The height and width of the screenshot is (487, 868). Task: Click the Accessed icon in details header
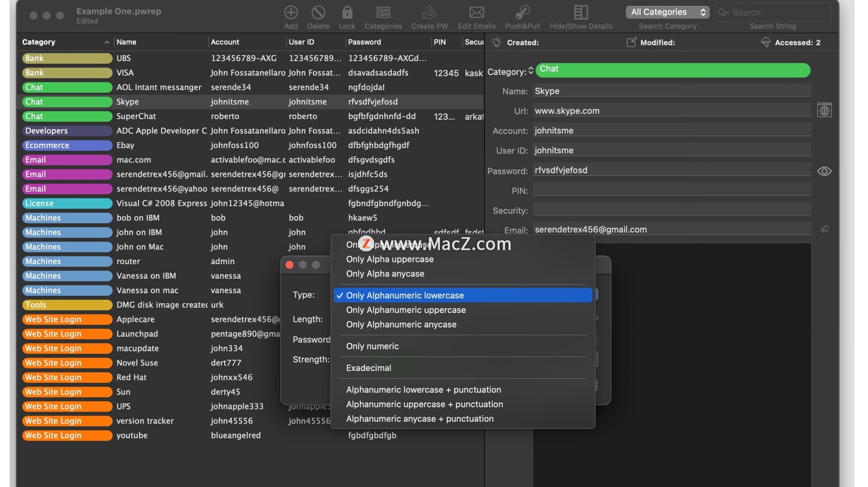click(765, 42)
